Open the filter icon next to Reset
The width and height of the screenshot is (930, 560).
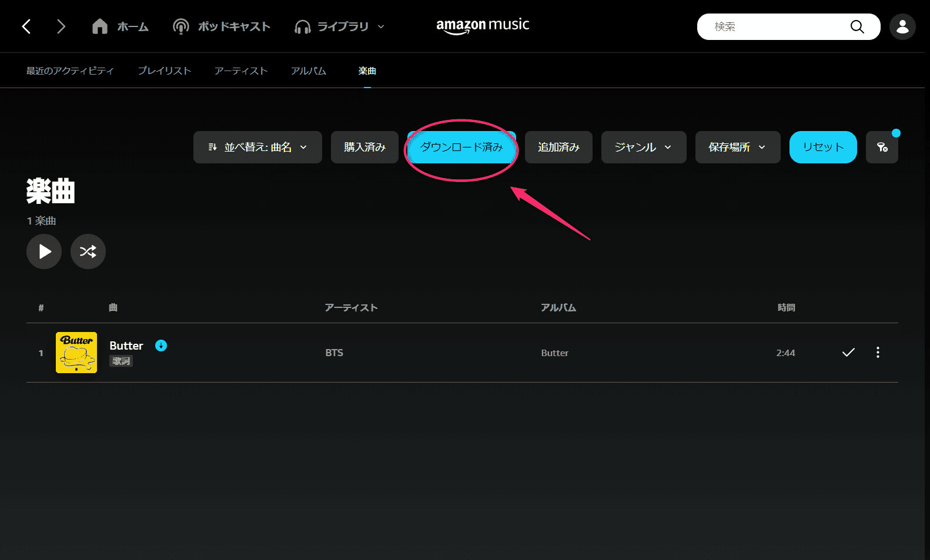pyautogui.click(x=882, y=147)
